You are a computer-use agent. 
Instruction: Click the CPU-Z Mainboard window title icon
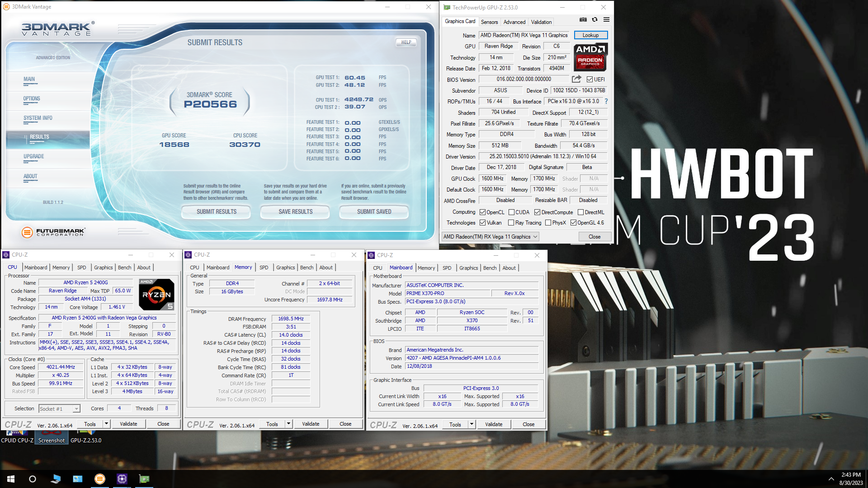click(371, 255)
